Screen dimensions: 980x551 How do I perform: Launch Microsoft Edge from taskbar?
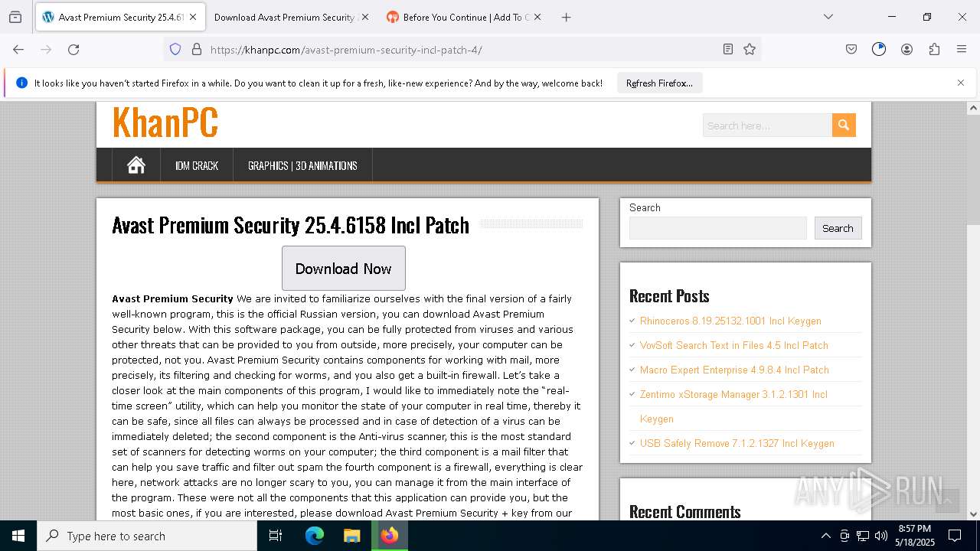click(x=315, y=536)
